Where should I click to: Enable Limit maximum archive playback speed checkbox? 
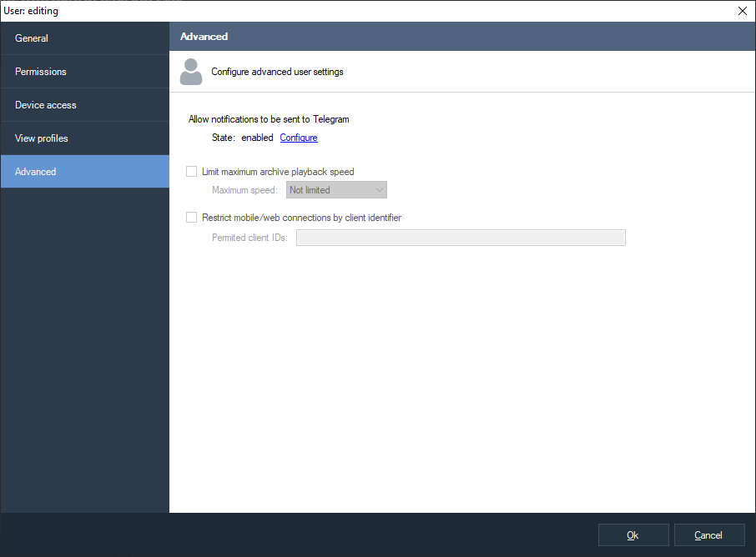click(x=191, y=172)
